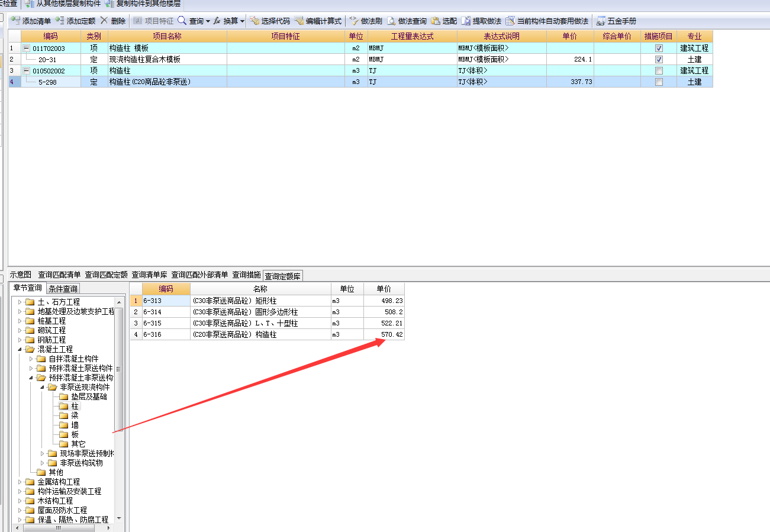Click the tree scrollbar down arrow

click(x=119, y=518)
